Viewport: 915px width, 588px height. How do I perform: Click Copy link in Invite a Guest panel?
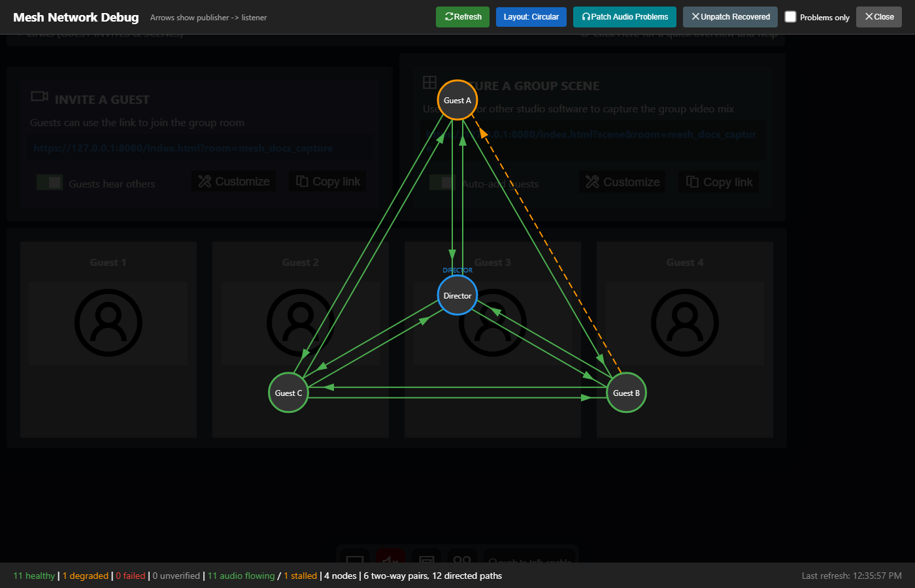328,182
